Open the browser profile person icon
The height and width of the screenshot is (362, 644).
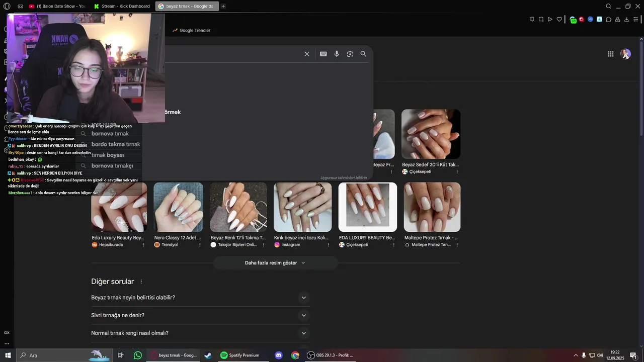point(617,19)
